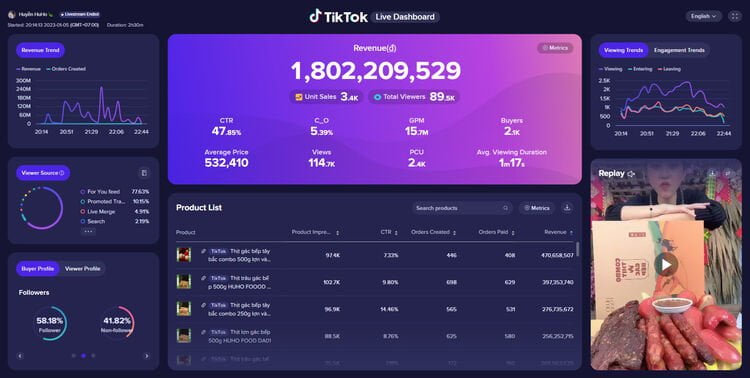The image size is (750, 378).
Task: Click the Total Viewers eye icon
Action: click(x=377, y=97)
